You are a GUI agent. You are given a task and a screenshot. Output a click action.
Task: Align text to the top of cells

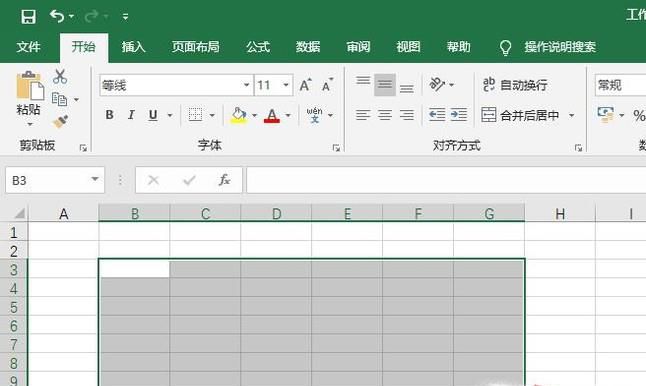pyautogui.click(x=363, y=82)
